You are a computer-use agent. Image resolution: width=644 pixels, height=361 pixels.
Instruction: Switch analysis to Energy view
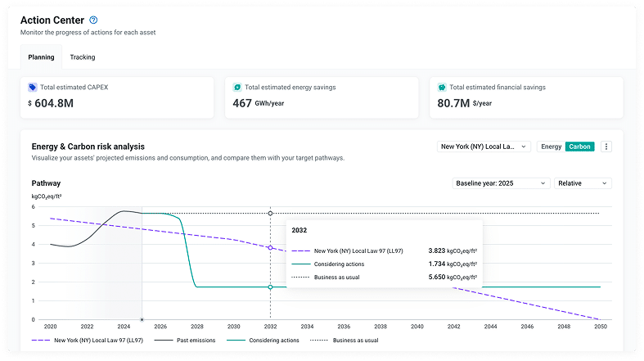click(552, 147)
